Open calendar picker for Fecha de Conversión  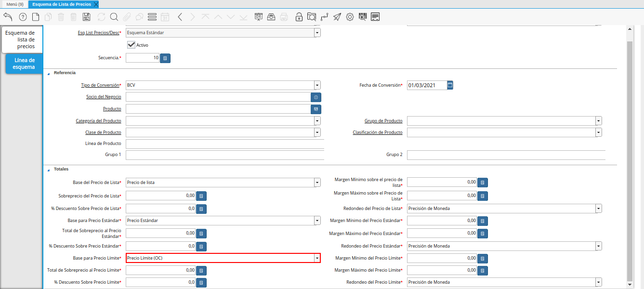tap(450, 85)
